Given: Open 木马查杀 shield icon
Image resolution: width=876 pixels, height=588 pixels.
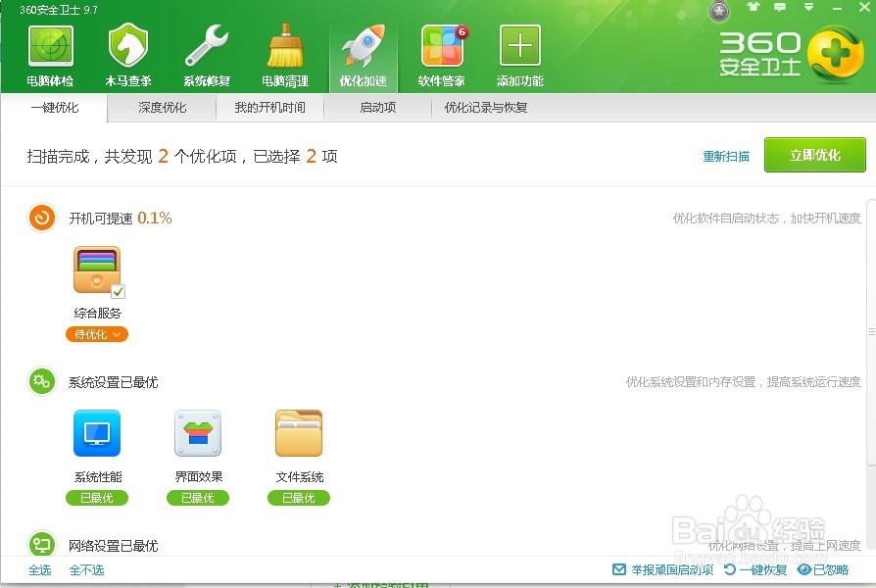Looking at the screenshot, I should tap(128, 46).
